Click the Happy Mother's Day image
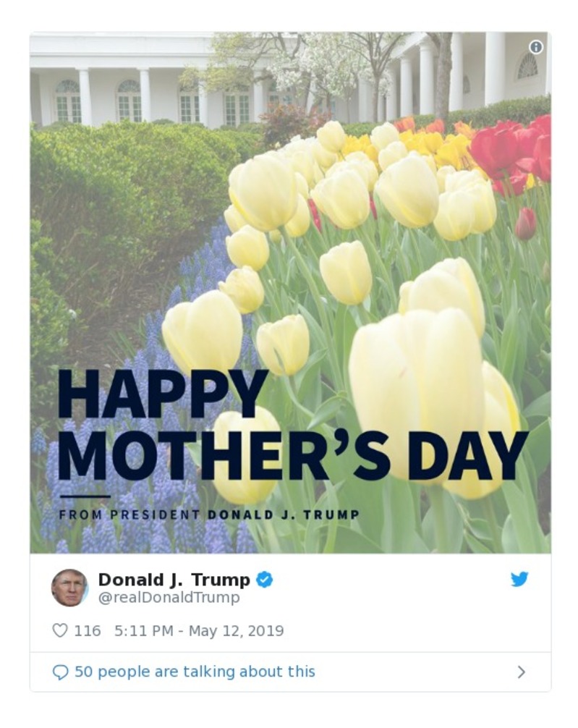The height and width of the screenshot is (728, 578). (x=289, y=289)
